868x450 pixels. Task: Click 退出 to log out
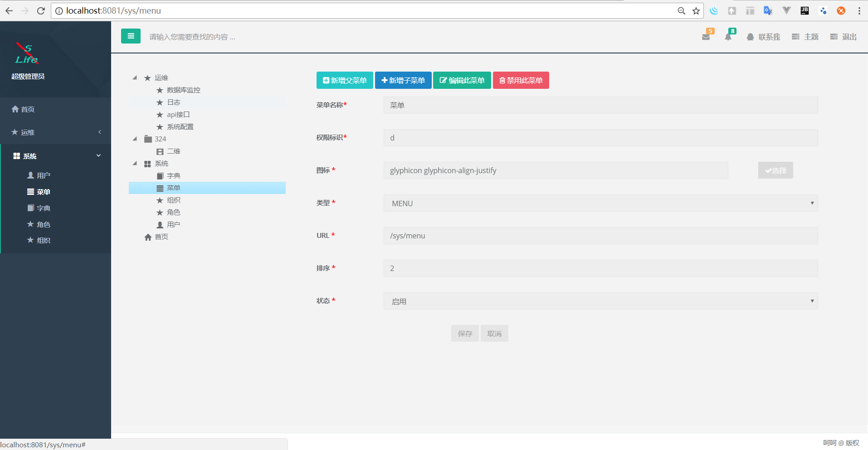tap(844, 37)
